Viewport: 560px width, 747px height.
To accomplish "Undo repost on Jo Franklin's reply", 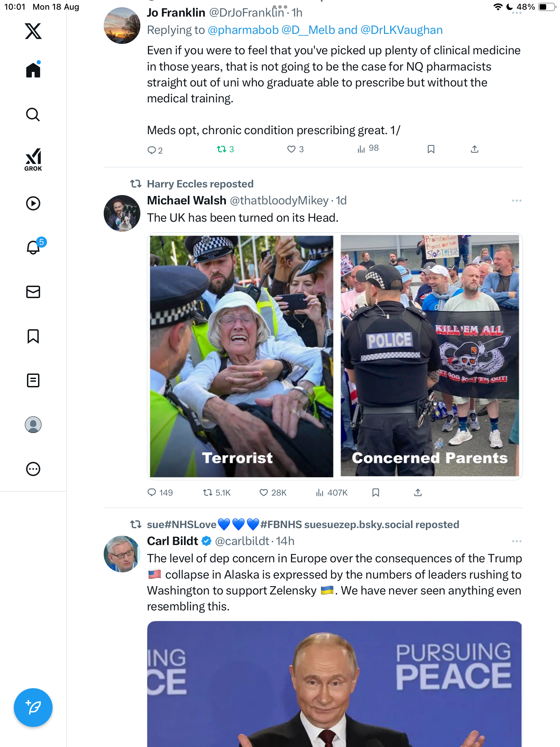I will [x=225, y=149].
